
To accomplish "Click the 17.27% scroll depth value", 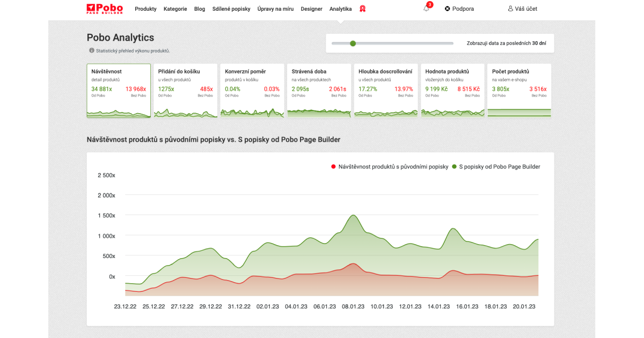I will (x=368, y=89).
